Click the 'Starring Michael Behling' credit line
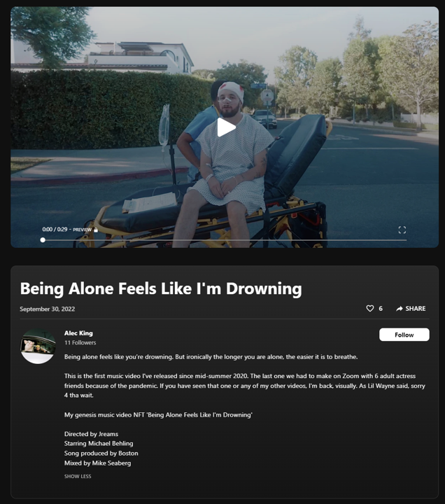The image size is (445, 504). [x=99, y=444]
